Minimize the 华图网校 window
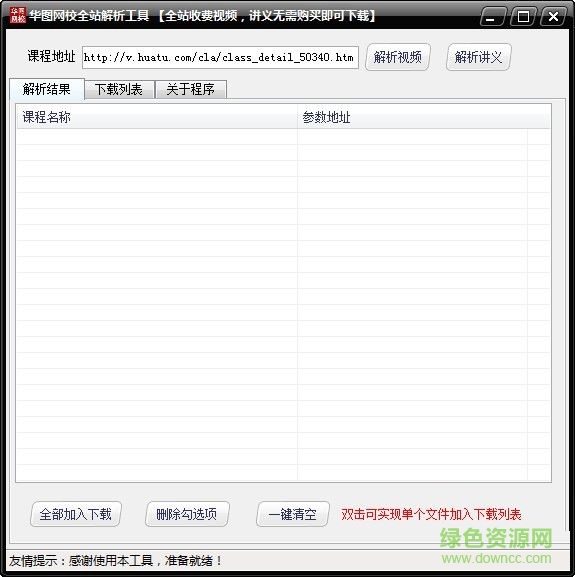The width and height of the screenshot is (575, 577). (492, 17)
